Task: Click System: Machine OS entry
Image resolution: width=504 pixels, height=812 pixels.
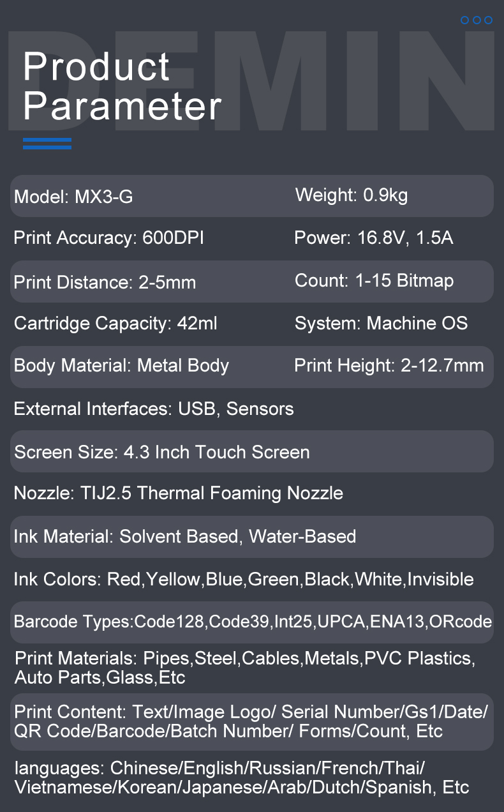Action: click(381, 323)
